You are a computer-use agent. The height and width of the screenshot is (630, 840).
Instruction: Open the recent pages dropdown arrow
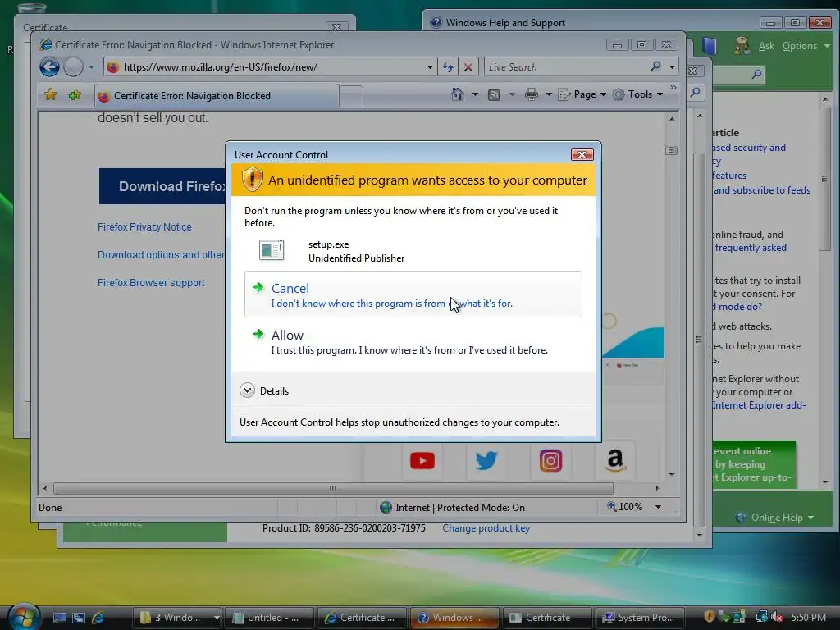coord(91,67)
